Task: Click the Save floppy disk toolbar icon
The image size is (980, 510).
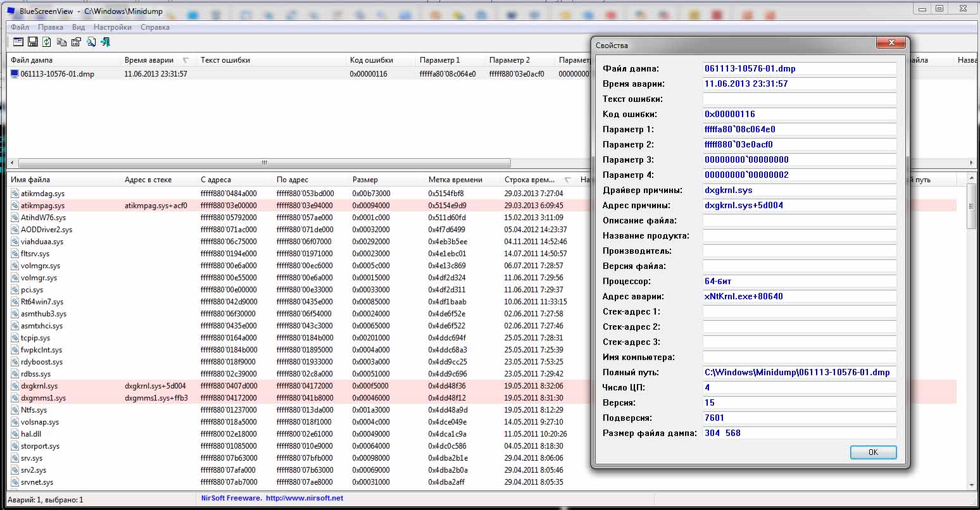Action: click(32, 42)
